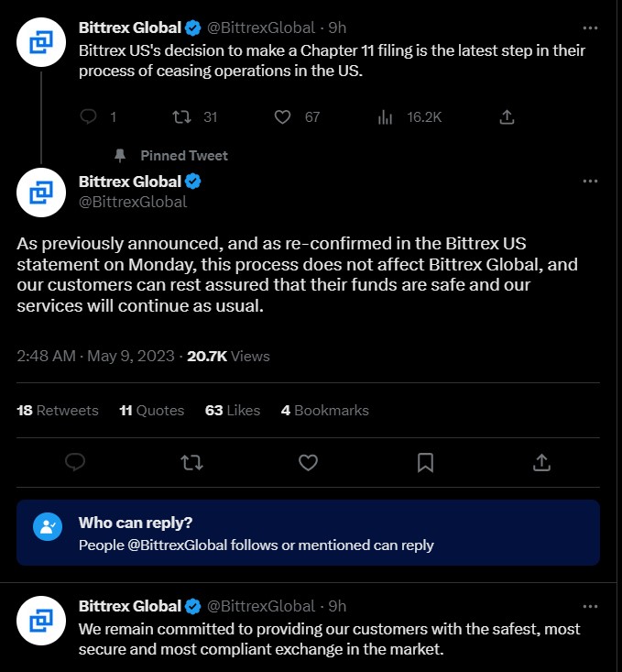Open more options on last tweet
The height and width of the screenshot is (672, 622).
tap(590, 606)
